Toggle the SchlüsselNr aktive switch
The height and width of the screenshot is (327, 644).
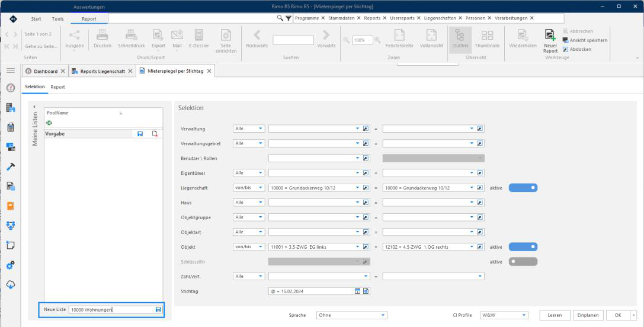523,262
